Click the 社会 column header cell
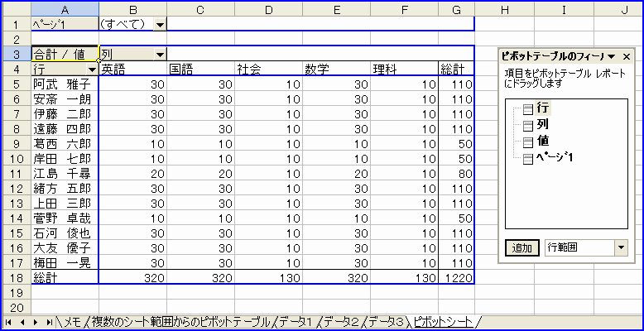 click(268, 70)
